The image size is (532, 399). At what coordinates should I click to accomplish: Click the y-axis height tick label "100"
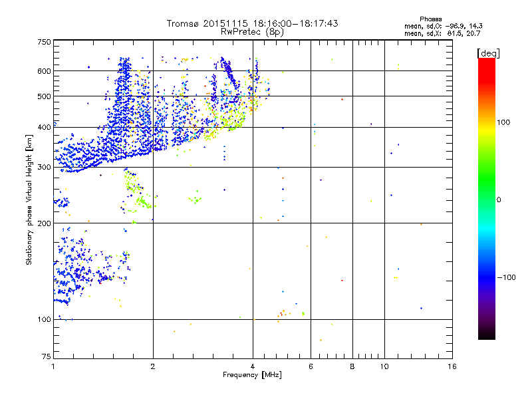click(44, 319)
